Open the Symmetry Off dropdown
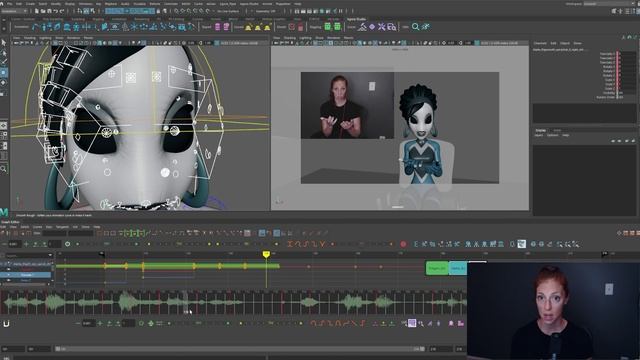Screen dimensions: 640x360 click(265, 11)
